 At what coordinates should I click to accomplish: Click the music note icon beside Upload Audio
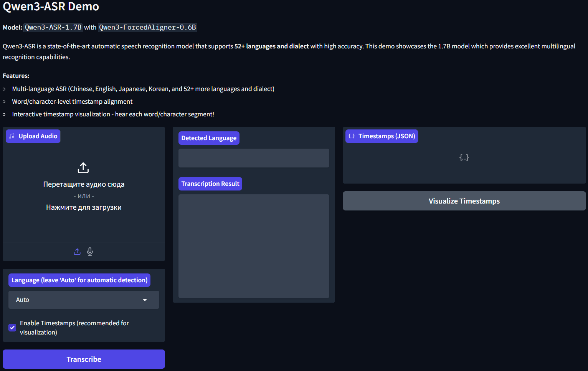coord(12,136)
